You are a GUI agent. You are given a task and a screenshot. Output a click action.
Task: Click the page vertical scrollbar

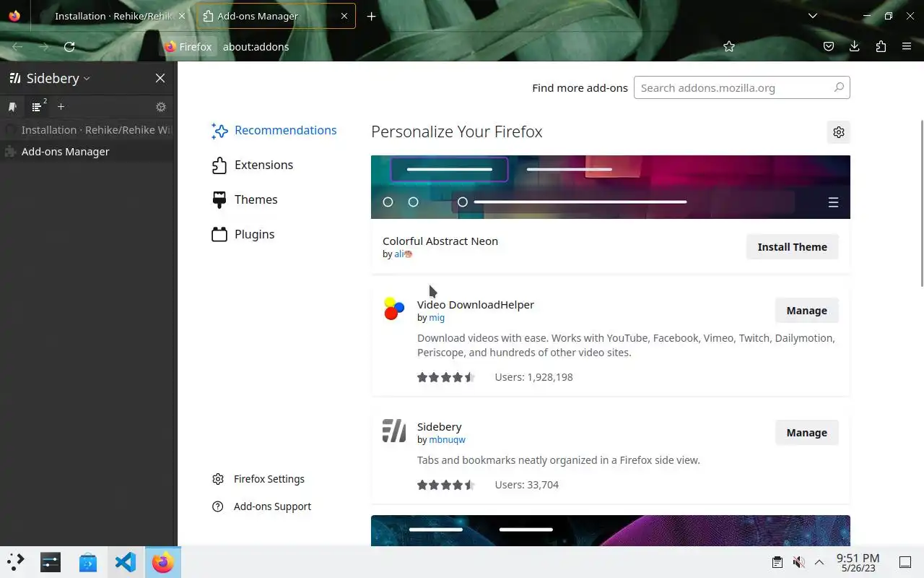click(921, 202)
